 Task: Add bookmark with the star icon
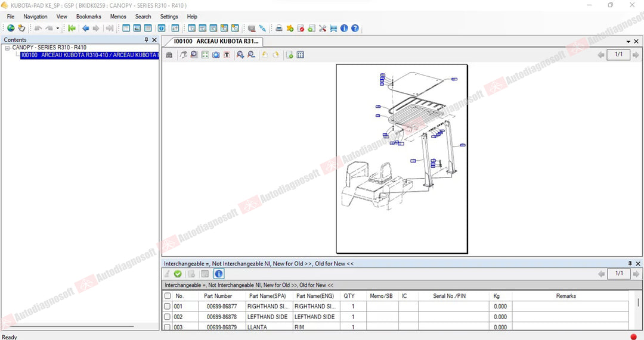(290, 28)
